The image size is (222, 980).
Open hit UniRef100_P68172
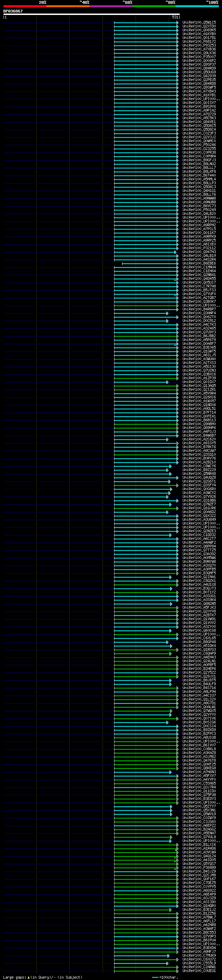[199, 41]
